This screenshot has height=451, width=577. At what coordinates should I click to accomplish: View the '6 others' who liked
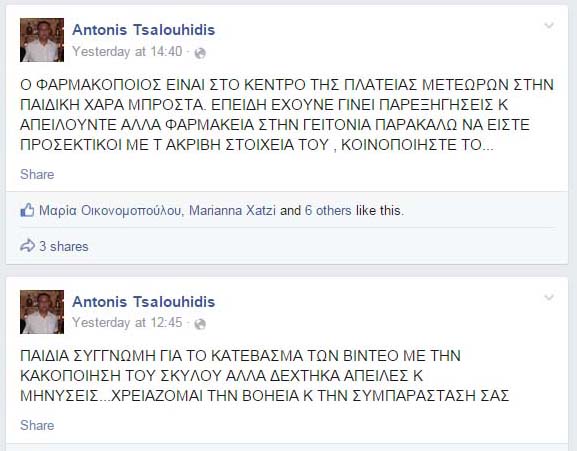pos(328,211)
